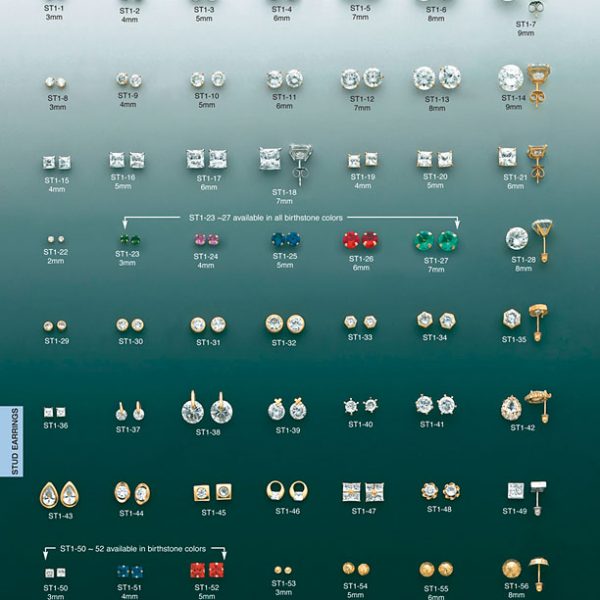600x600 pixels.
Task: Select the ST1-18 7mm princess-cut studs
Action: 284,158
